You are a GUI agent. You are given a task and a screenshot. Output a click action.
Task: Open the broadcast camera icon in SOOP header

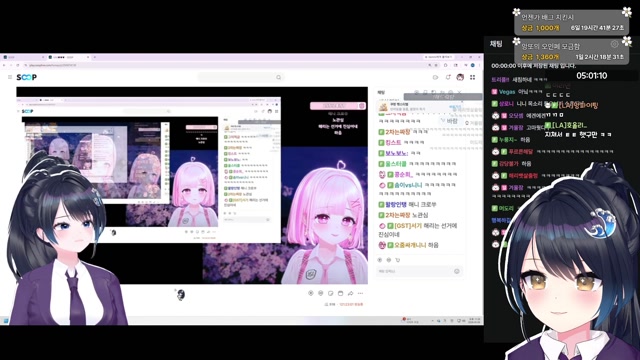pos(435,77)
